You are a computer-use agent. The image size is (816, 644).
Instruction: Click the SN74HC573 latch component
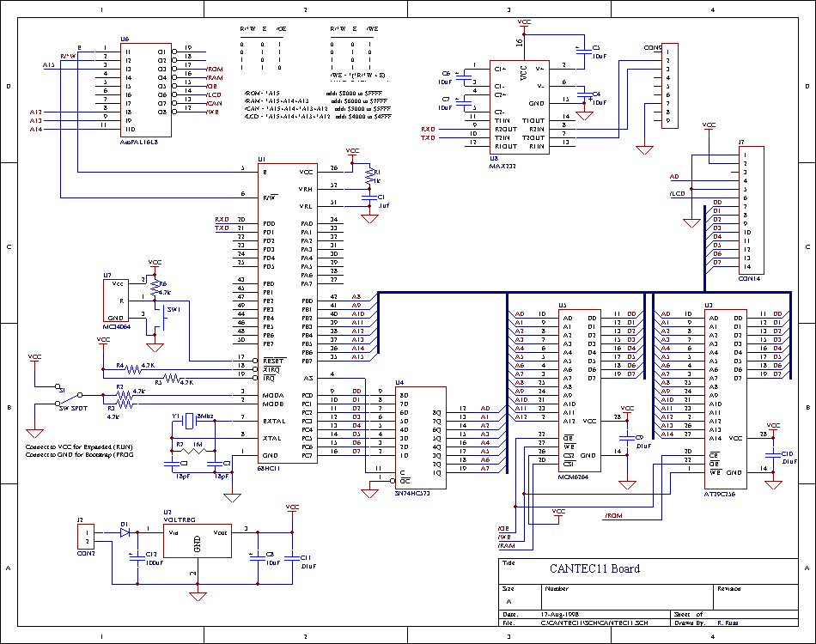pyautogui.click(x=417, y=435)
